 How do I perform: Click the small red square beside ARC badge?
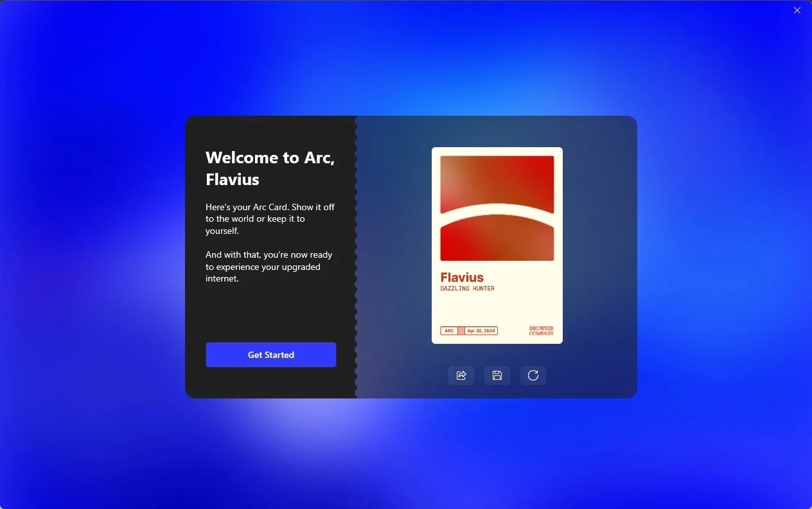(461, 331)
